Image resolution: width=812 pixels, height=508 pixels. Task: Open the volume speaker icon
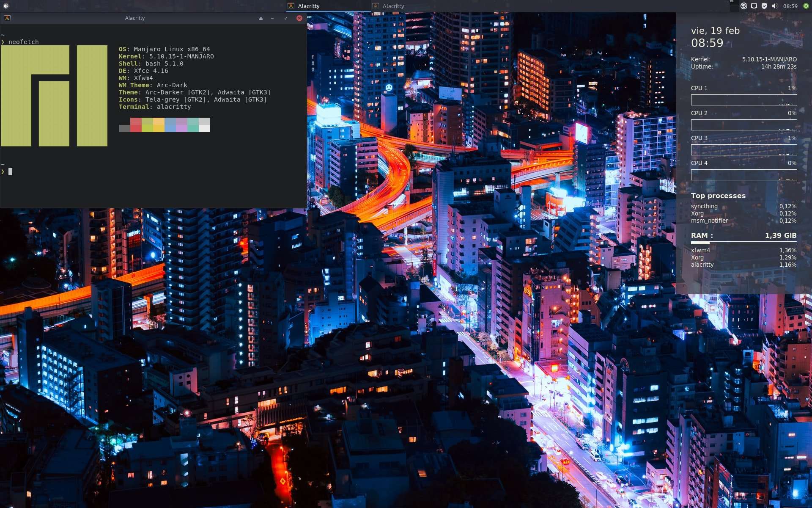[x=774, y=6]
